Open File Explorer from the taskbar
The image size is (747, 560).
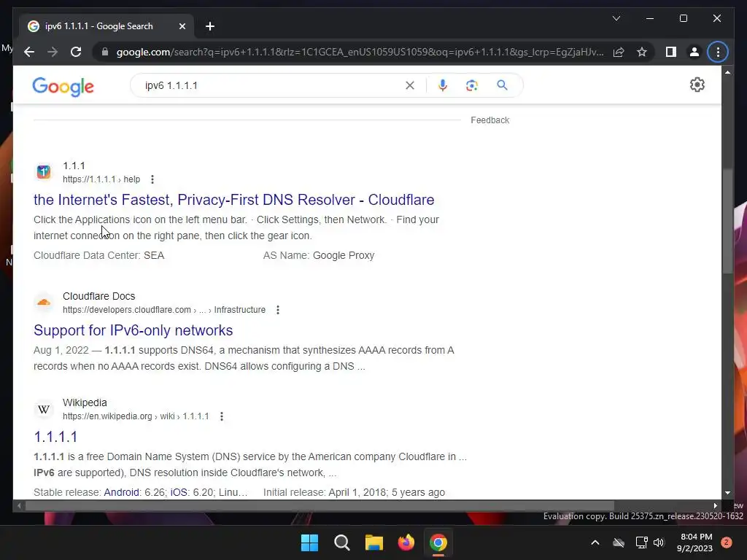374,542
